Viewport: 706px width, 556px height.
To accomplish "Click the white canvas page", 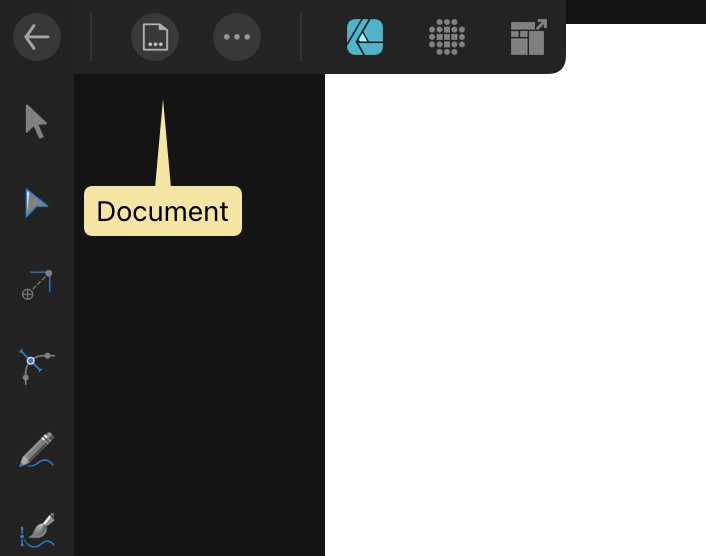I will [515, 315].
